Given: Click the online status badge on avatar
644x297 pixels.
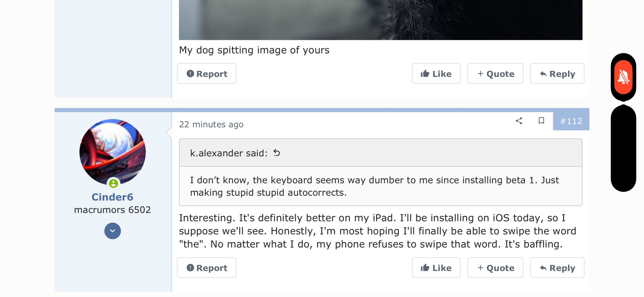Looking at the screenshot, I should [x=113, y=183].
